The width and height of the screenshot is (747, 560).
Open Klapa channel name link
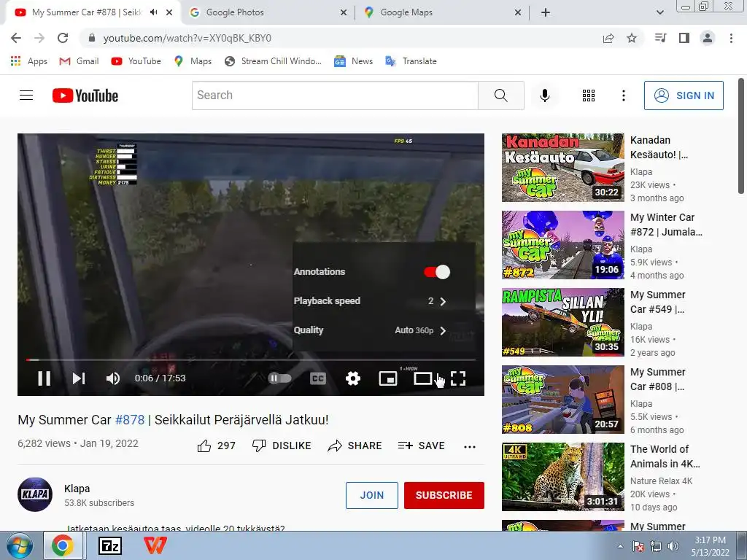(x=77, y=489)
